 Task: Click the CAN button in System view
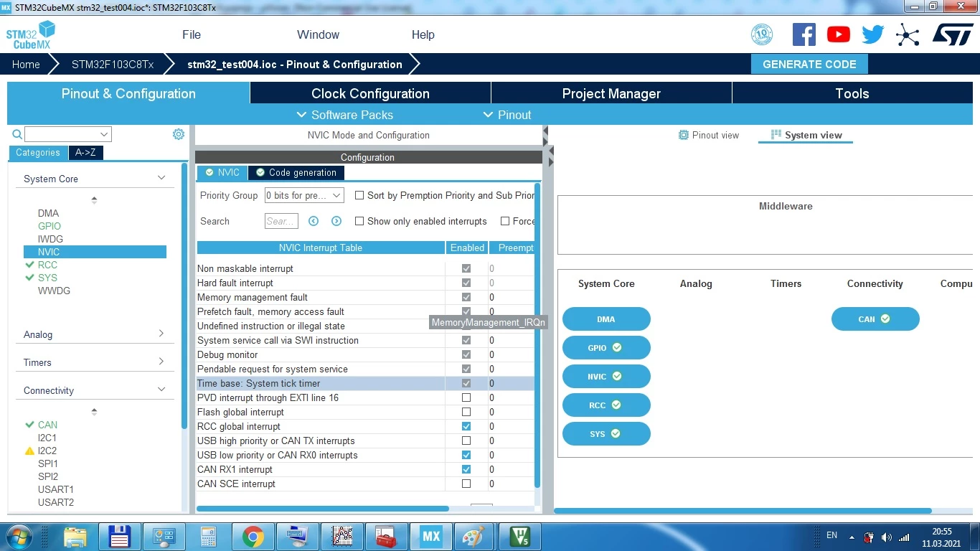tap(875, 319)
